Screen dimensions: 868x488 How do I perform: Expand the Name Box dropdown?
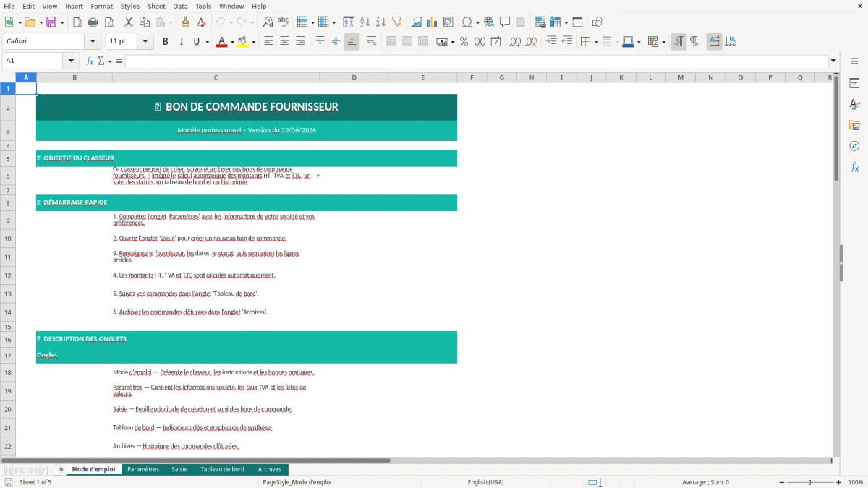point(71,61)
